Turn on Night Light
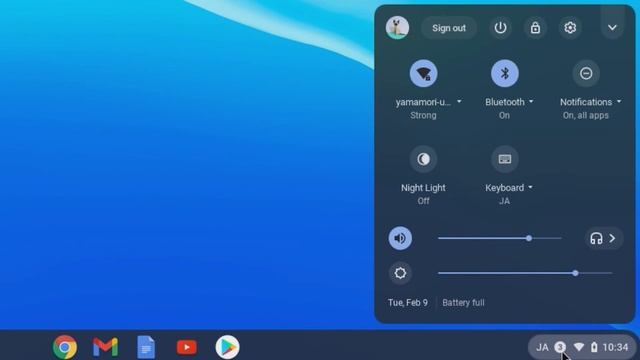 point(423,159)
